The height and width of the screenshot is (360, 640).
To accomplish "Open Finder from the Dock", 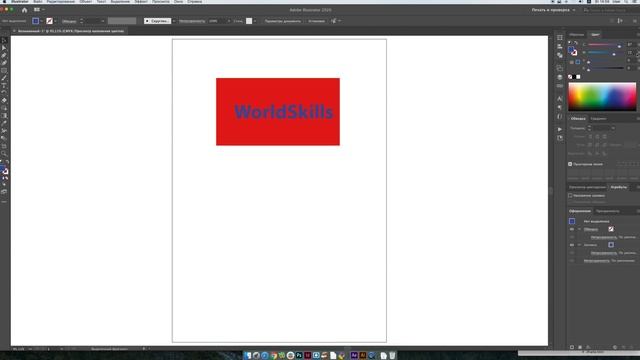I will coord(248,356).
